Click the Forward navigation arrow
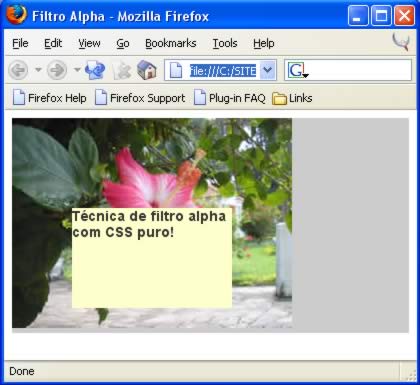This screenshot has height=385, width=420. point(57,70)
